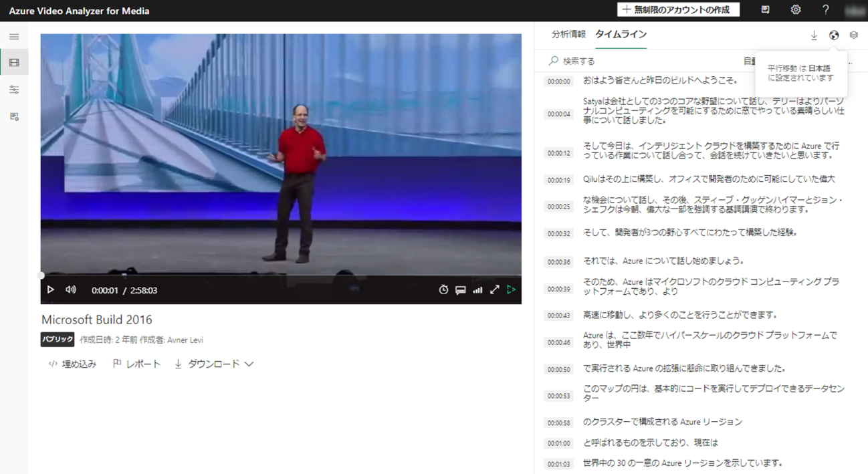The width and height of the screenshot is (868, 474).
Task: Click transcript line それでは、Azure について話し始めましょう
Action: pos(663,261)
